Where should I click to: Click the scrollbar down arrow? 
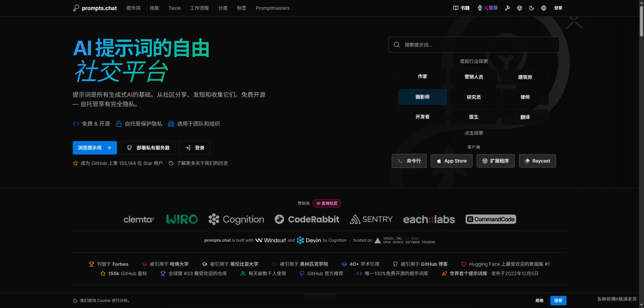(x=641, y=305)
